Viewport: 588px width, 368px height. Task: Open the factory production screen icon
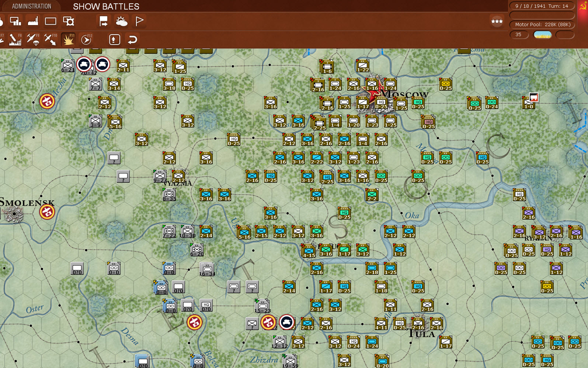pos(33,21)
